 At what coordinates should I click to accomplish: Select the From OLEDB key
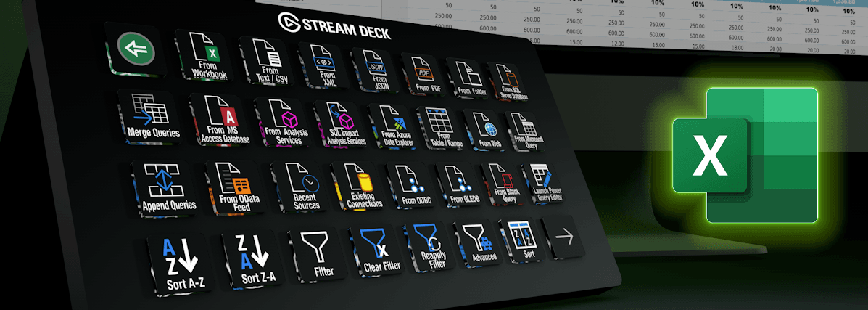point(460,184)
